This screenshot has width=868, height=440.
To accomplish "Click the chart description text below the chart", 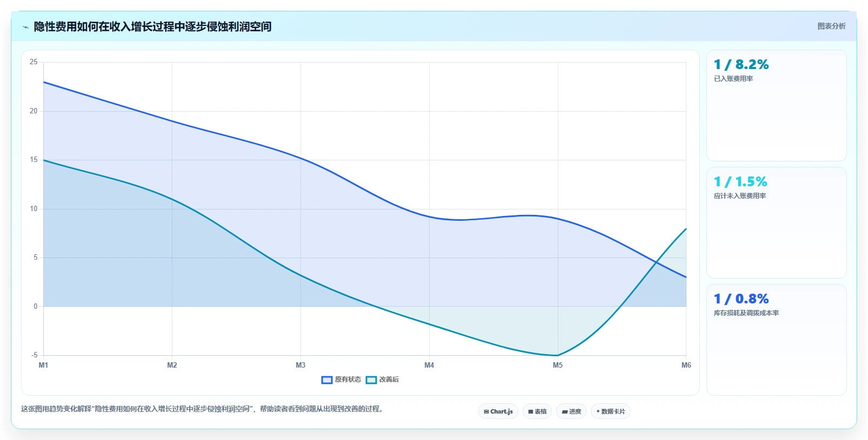I will (x=203, y=409).
